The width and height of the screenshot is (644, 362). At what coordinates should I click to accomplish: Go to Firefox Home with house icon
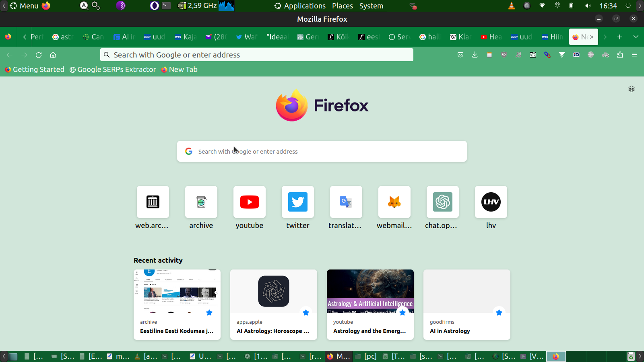[53, 55]
